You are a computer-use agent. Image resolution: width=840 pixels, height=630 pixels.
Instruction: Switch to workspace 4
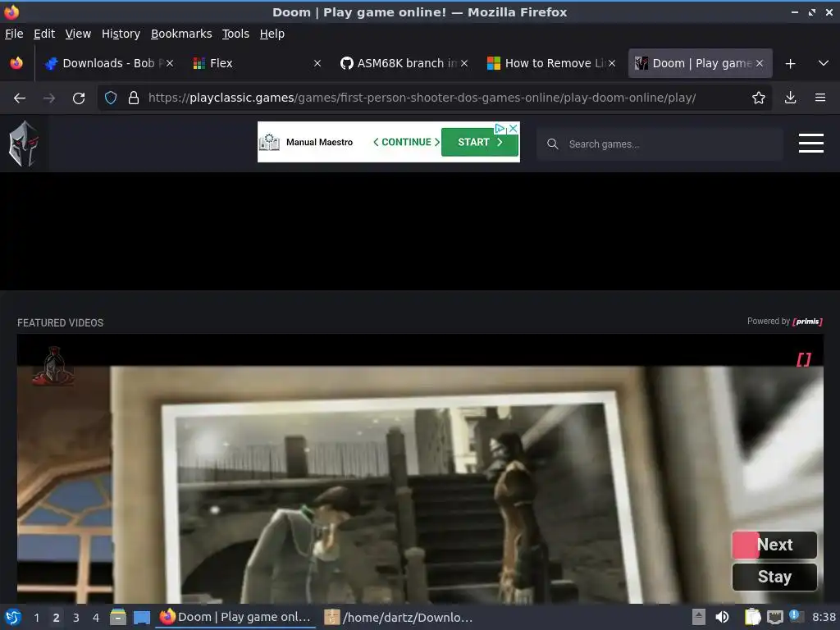pos(96,618)
